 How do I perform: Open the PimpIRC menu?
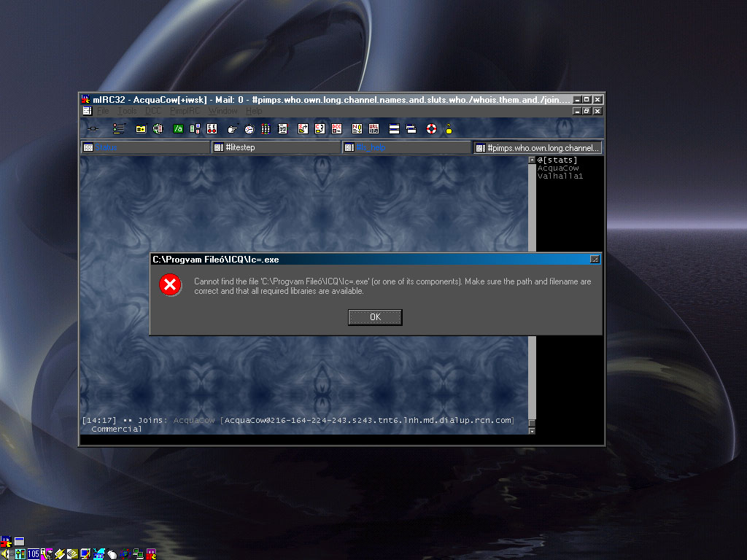(185, 111)
